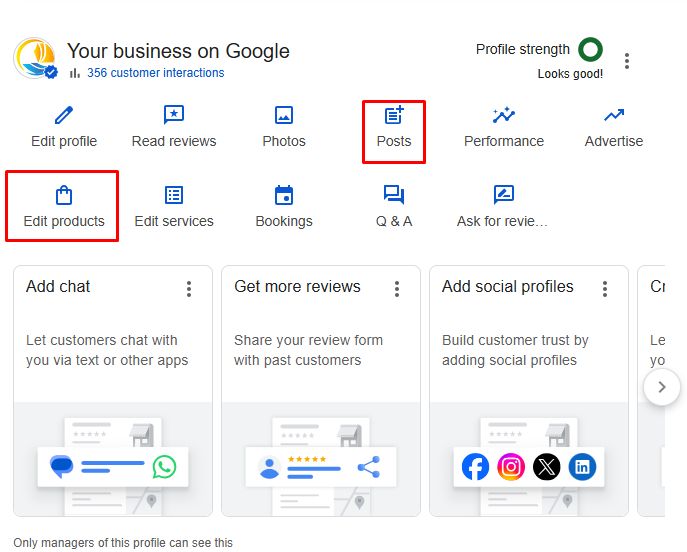Click the blue chat bubble illustration icon
The height and width of the screenshot is (552, 687).
pos(61,467)
